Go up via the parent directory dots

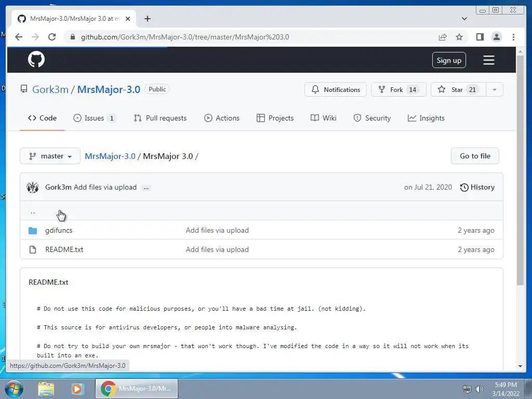[33, 212]
